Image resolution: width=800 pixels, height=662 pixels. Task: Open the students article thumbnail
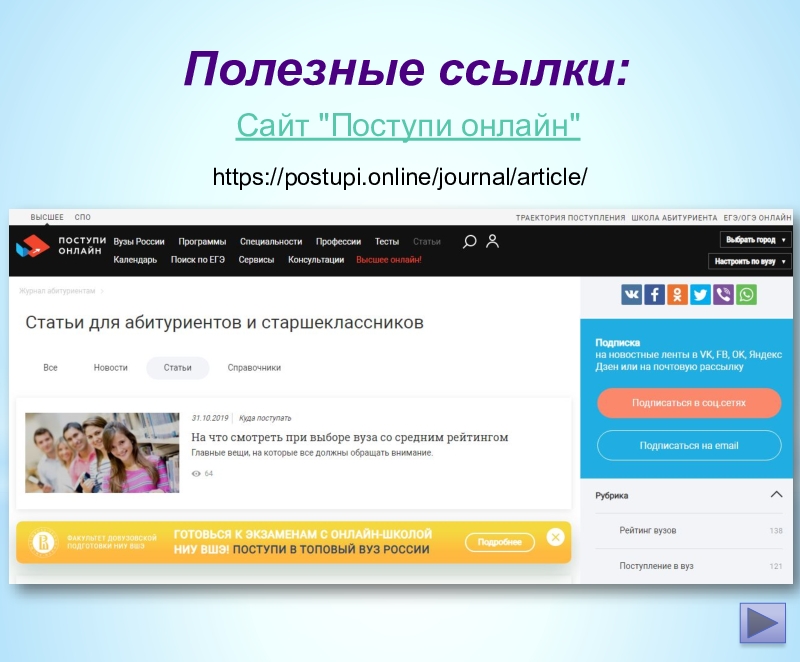tap(102, 453)
